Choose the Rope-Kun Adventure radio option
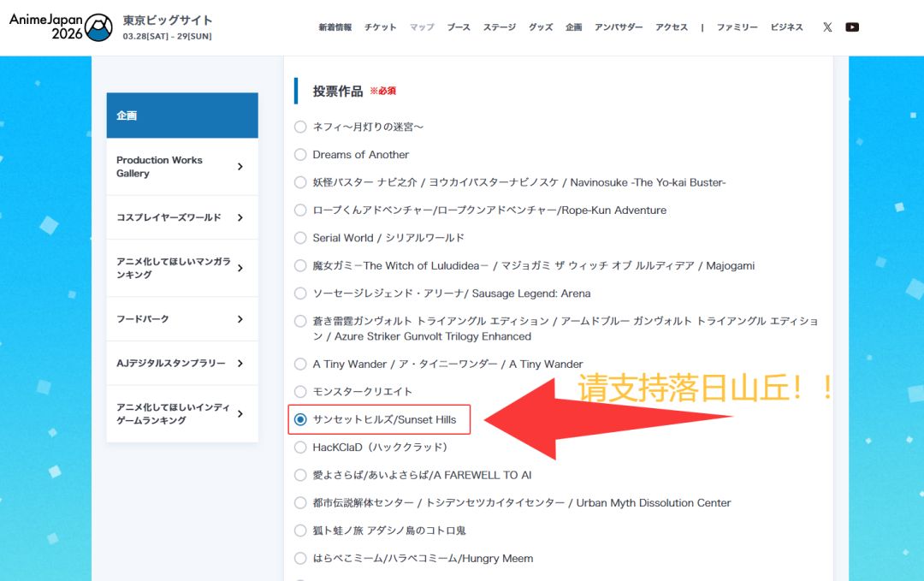The width and height of the screenshot is (924, 581). [x=300, y=210]
